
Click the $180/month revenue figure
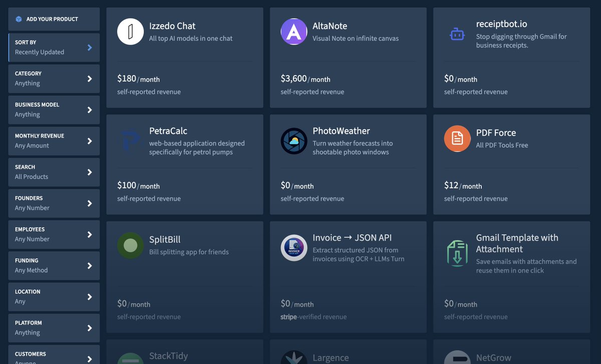[x=138, y=79]
